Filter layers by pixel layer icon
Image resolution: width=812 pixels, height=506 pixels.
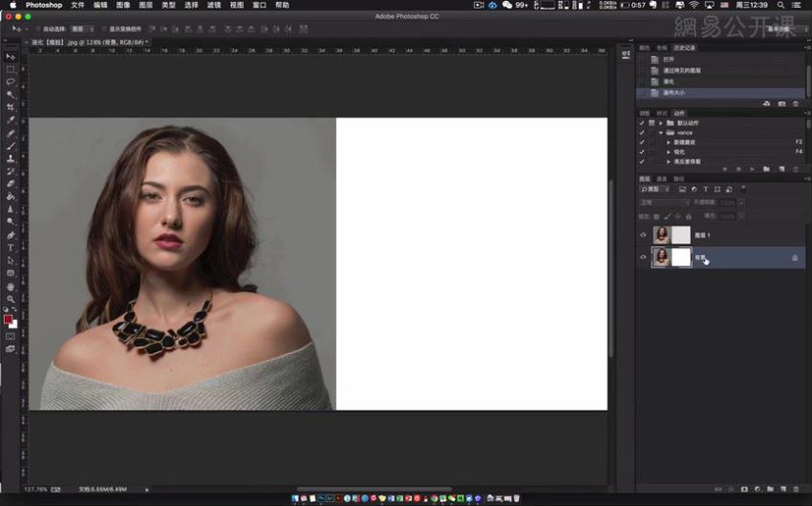coord(682,189)
